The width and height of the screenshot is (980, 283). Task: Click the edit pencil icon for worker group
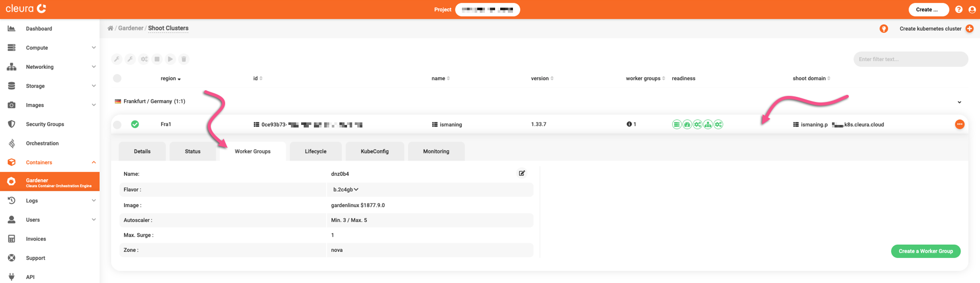pyautogui.click(x=522, y=173)
